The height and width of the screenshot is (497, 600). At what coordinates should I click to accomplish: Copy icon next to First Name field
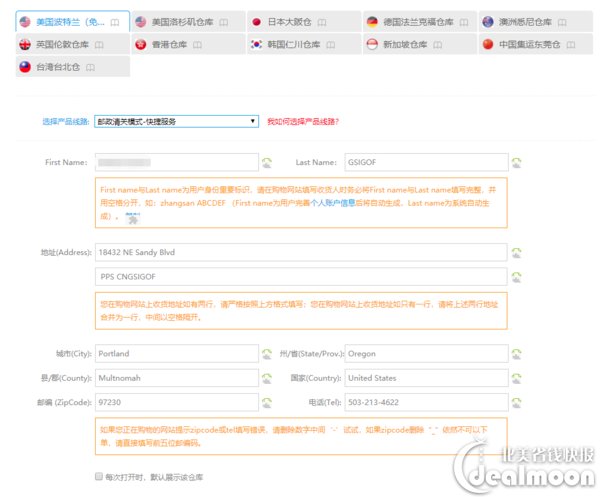(x=267, y=163)
